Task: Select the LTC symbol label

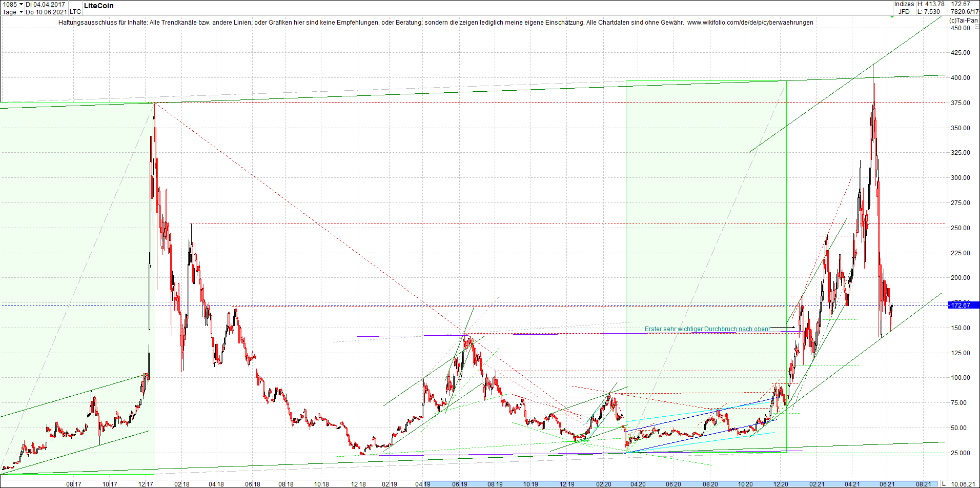Action: [74, 12]
